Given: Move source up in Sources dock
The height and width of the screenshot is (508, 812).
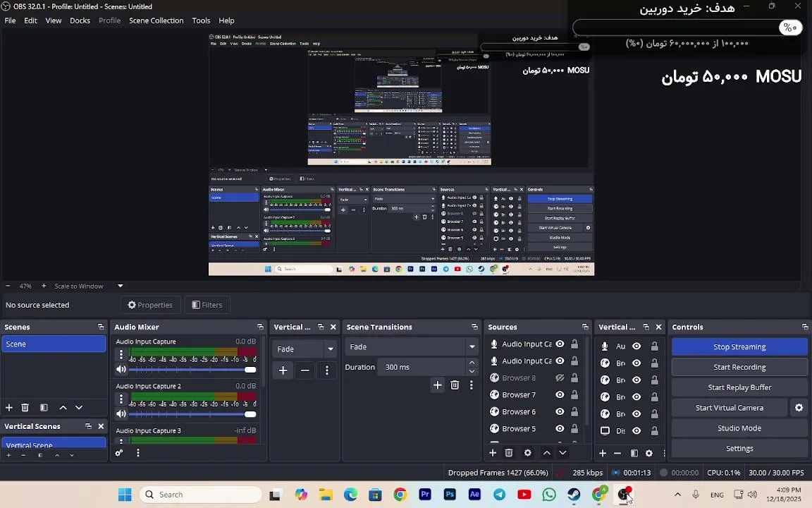Looking at the screenshot, I should click(547, 452).
